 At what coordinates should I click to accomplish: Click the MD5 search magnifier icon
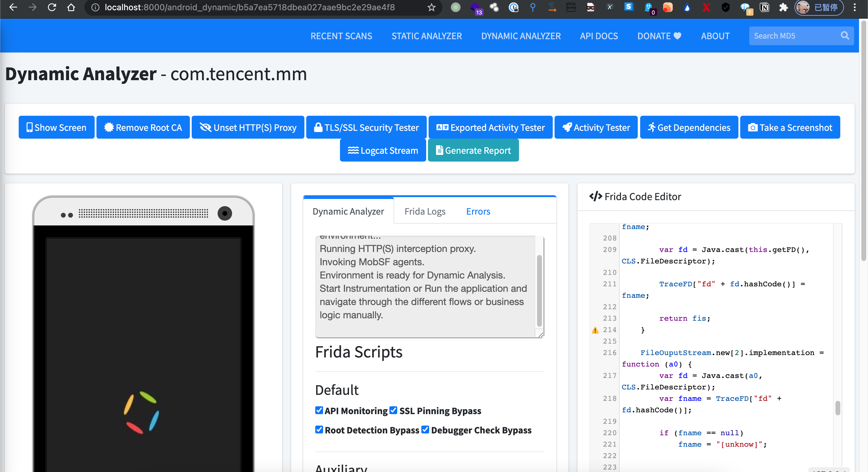(x=845, y=36)
